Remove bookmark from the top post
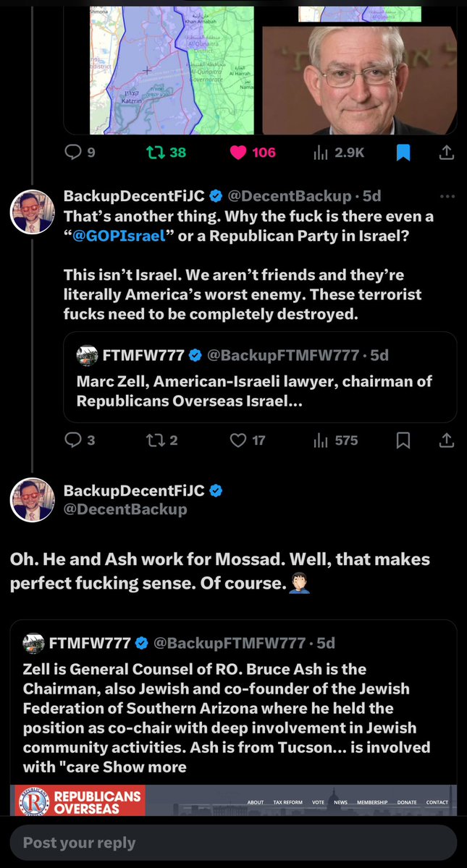 click(403, 153)
